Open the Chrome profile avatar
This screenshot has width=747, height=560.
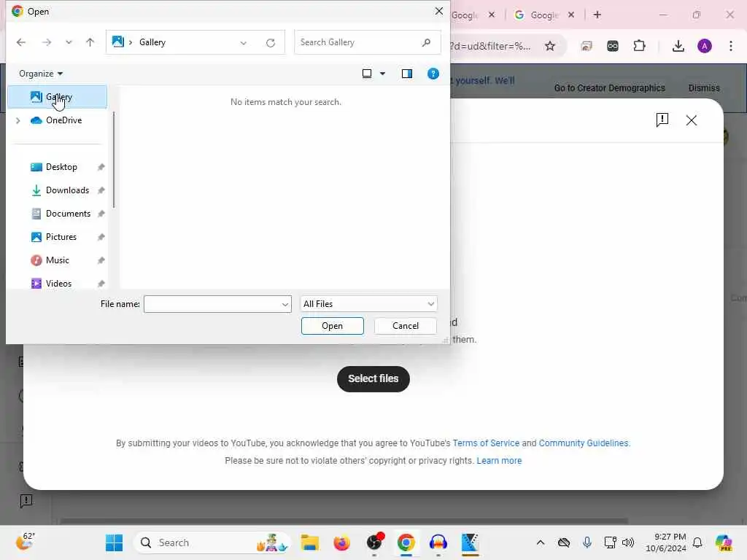705,46
